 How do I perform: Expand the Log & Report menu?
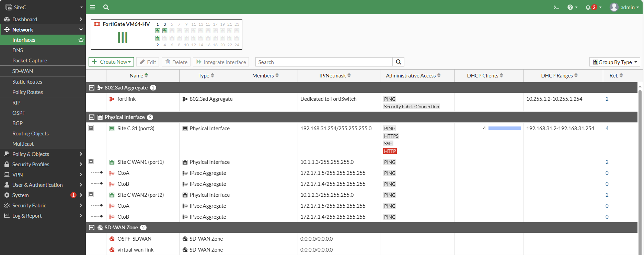point(43,216)
